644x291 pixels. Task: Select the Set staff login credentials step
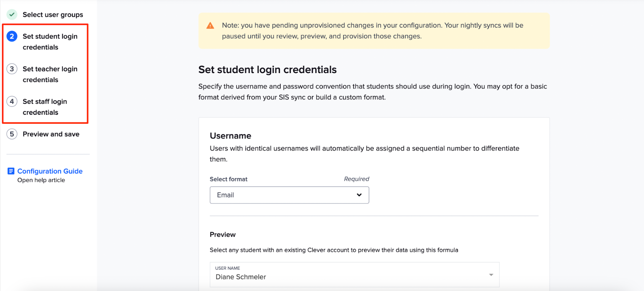click(45, 107)
